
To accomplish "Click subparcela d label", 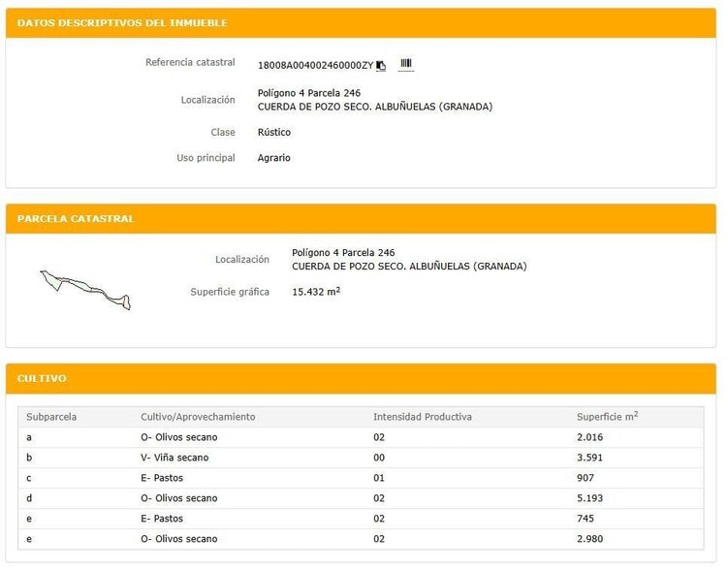I will coord(29,498).
